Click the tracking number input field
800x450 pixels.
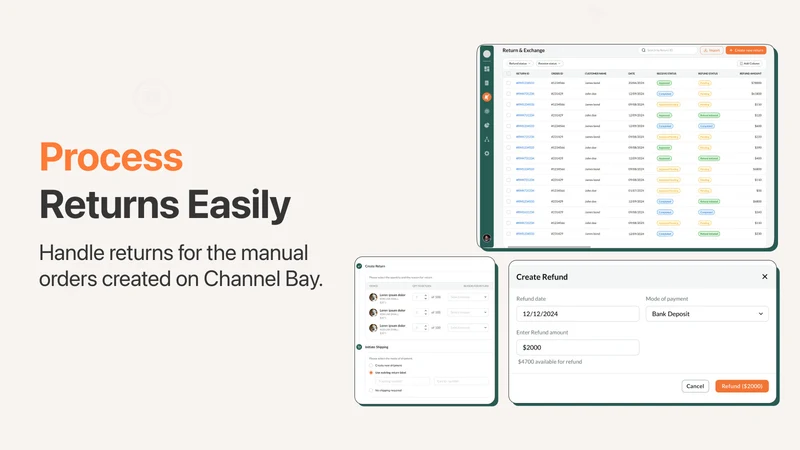403,381
